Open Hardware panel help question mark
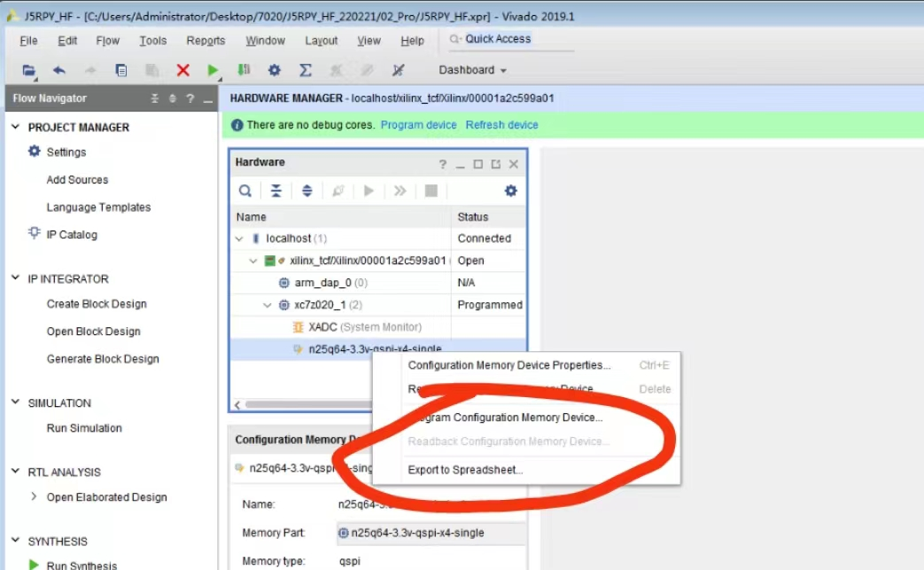The image size is (924, 570). [x=443, y=165]
